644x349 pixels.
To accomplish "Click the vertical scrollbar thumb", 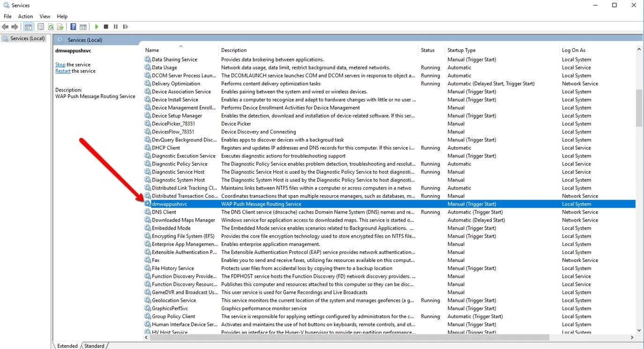I will point(639,108).
